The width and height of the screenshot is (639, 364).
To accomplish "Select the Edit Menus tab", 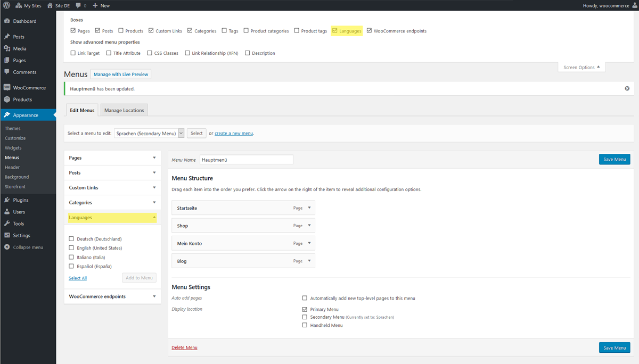I will point(82,110).
